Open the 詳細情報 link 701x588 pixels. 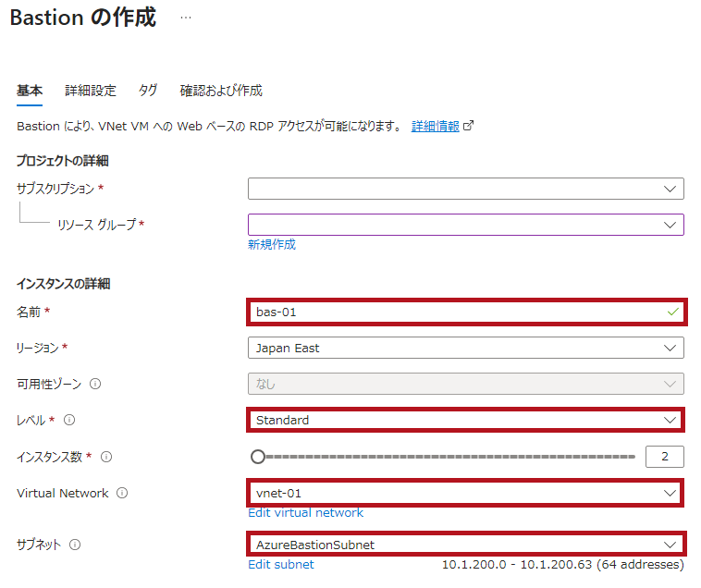coord(435,127)
